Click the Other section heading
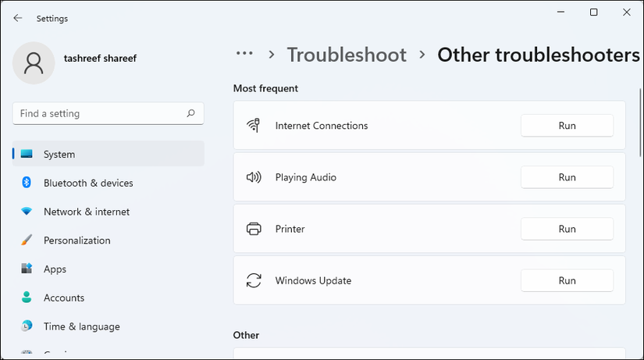 point(246,335)
